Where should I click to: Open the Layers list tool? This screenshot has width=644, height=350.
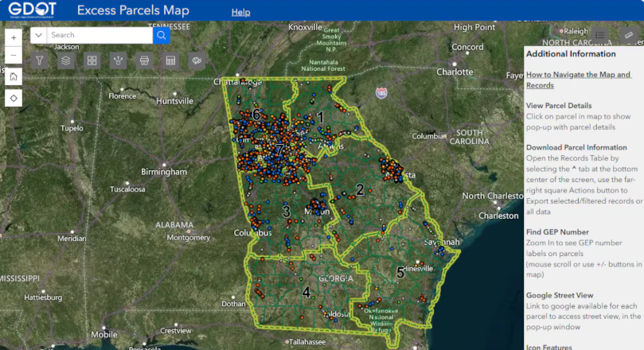pos(66,60)
